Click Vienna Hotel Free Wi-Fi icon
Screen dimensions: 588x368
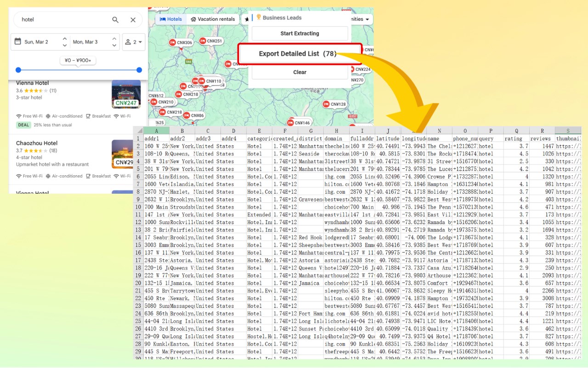coord(19,116)
